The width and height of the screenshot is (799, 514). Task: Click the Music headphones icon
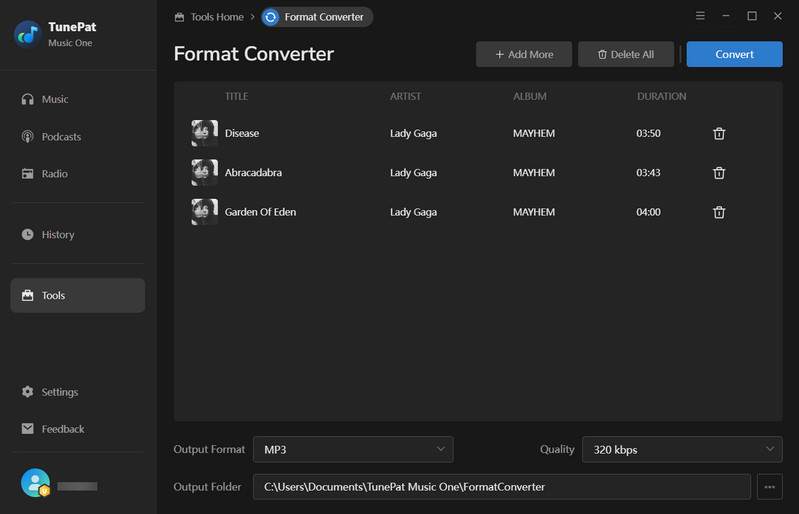pos(28,99)
